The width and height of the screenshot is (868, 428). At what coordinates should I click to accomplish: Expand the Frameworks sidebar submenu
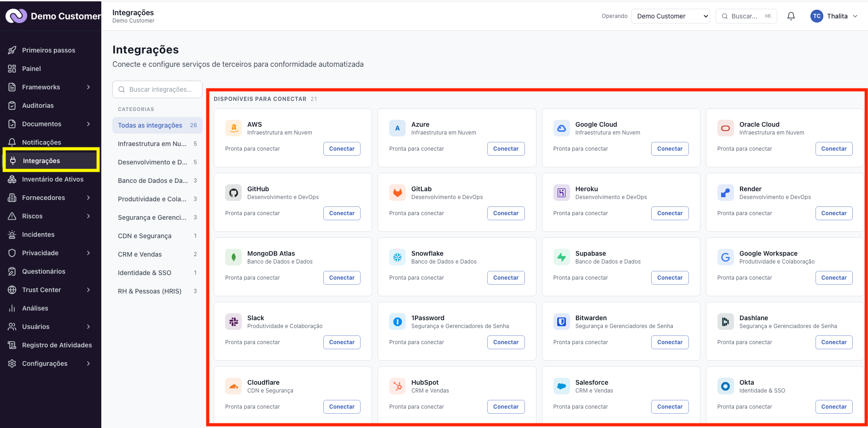[88, 87]
